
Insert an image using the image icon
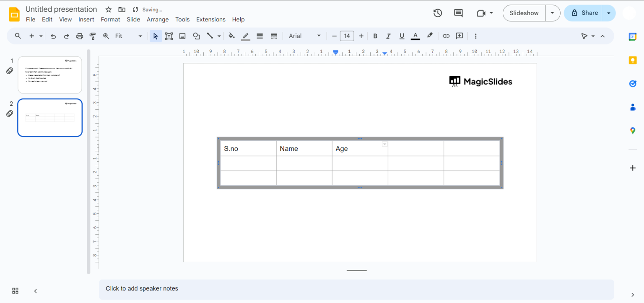coord(182,36)
